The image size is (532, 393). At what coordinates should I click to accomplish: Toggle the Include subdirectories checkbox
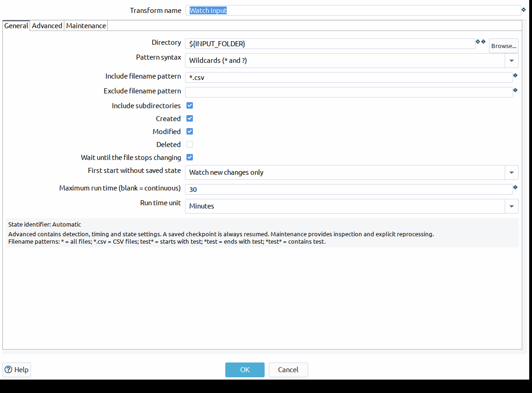click(x=190, y=105)
